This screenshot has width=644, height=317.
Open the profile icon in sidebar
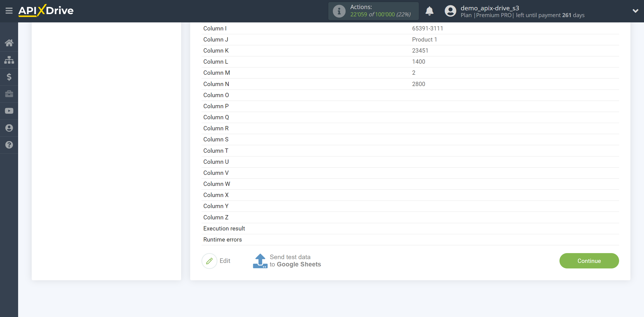pyautogui.click(x=9, y=128)
